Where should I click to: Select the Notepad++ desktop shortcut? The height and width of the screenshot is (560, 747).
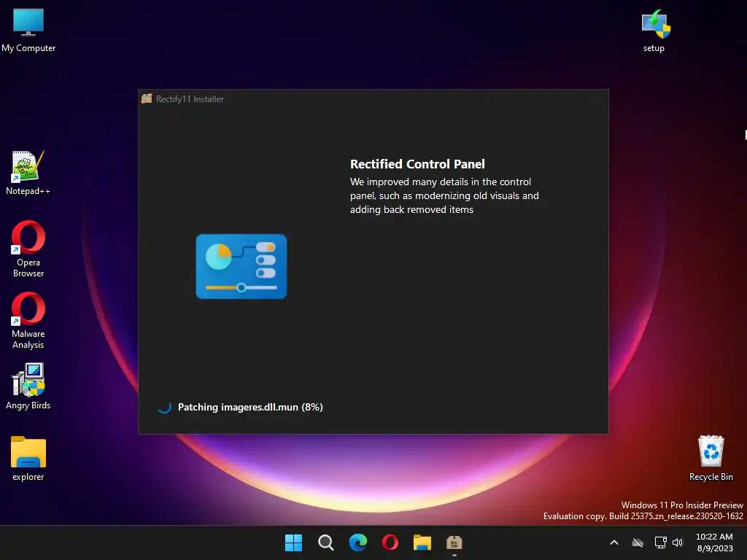pyautogui.click(x=28, y=172)
